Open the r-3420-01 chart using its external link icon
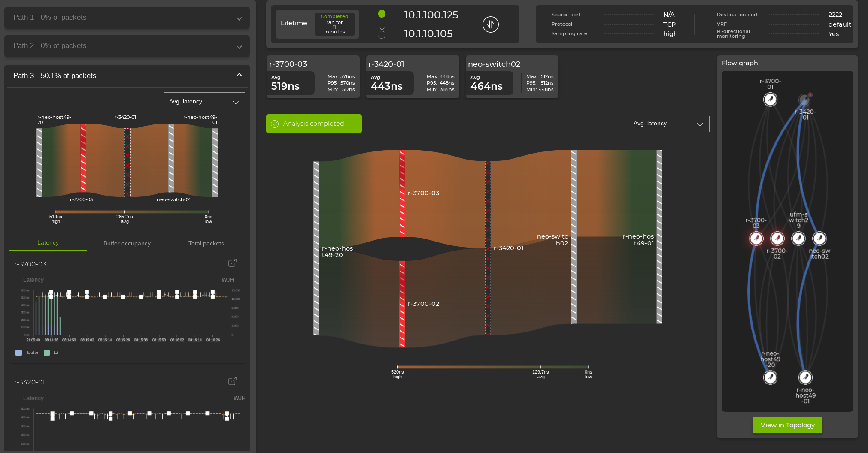The width and height of the screenshot is (868, 453). pos(232,381)
